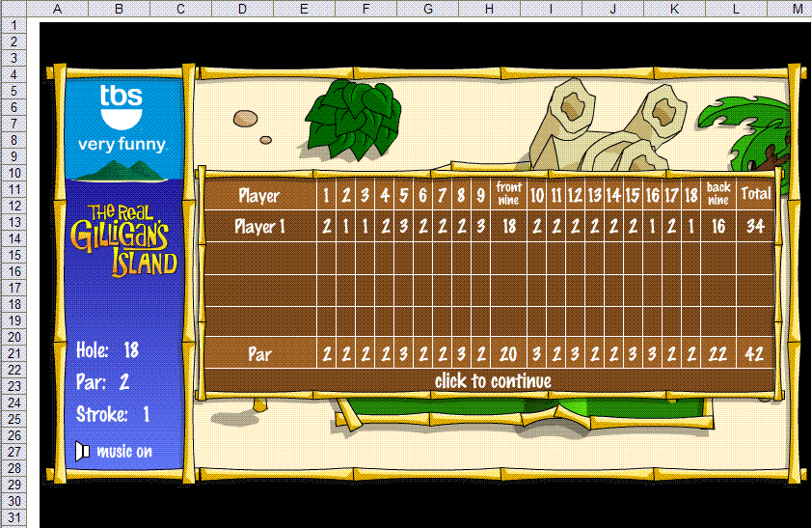Click hole 1 header in scorecard
This screenshot has width=812, height=528.
326,195
